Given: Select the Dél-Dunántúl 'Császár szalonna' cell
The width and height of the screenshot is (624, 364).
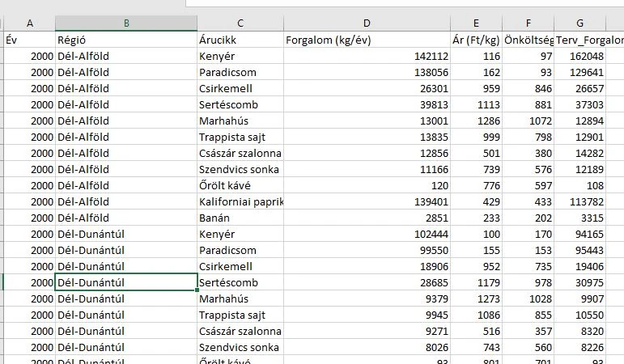Looking at the screenshot, I should coord(240,331).
